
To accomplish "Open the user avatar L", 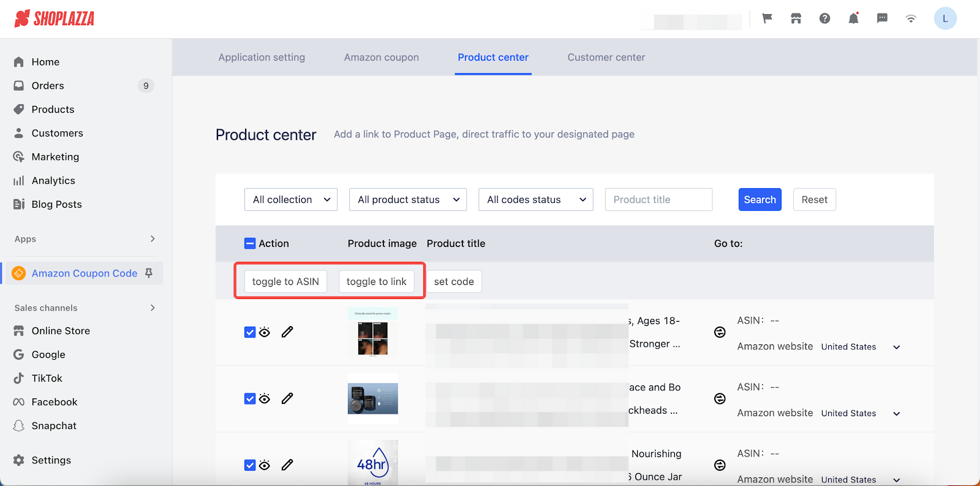I will pyautogui.click(x=945, y=18).
